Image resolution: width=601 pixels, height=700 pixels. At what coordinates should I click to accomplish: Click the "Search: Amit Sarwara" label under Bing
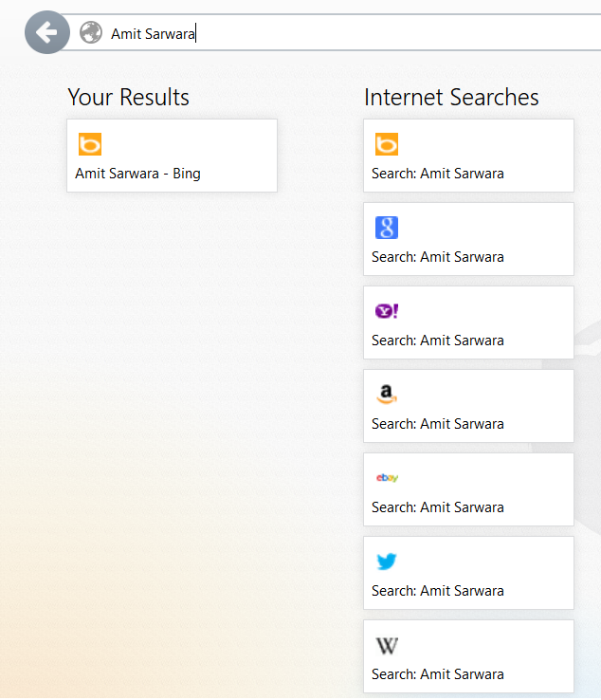point(438,174)
